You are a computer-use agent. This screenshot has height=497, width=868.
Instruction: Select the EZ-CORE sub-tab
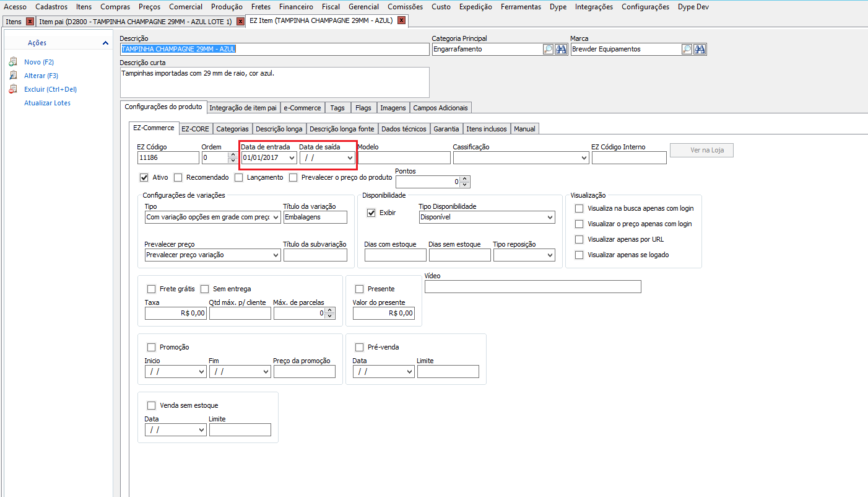pos(196,129)
